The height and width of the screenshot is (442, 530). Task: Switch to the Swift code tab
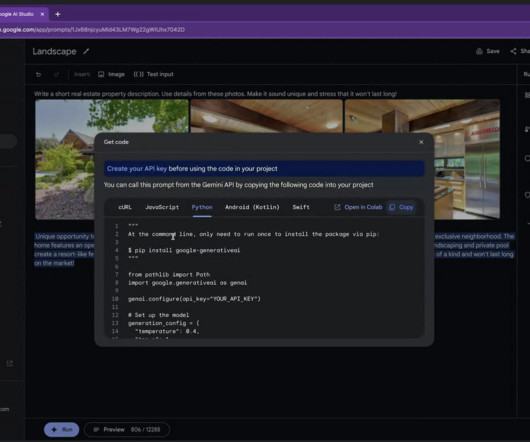(x=301, y=207)
